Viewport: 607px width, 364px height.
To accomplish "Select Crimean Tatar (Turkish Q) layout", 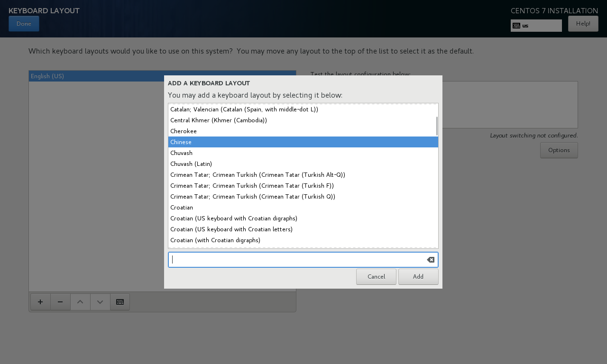I will (303, 197).
